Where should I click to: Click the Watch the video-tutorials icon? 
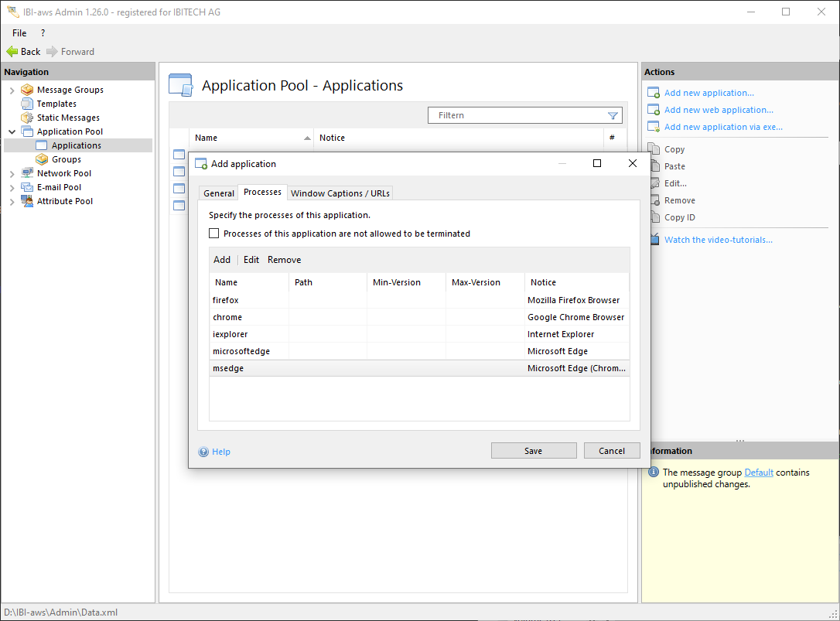654,240
